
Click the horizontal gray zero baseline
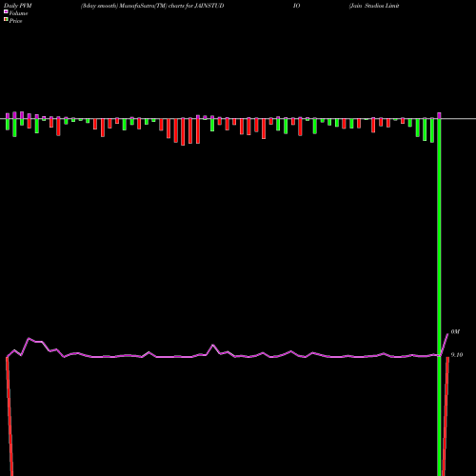[x=238, y=119]
